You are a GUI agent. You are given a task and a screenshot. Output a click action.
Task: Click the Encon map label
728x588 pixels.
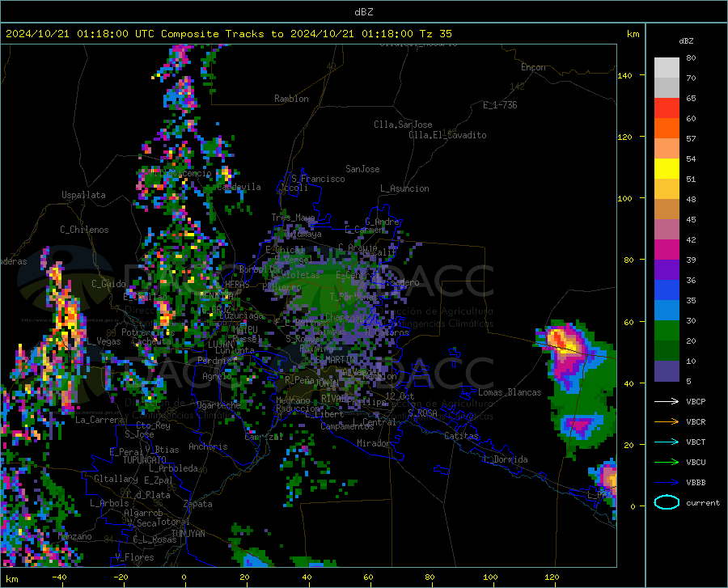pyautogui.click(x=533, y=67)
